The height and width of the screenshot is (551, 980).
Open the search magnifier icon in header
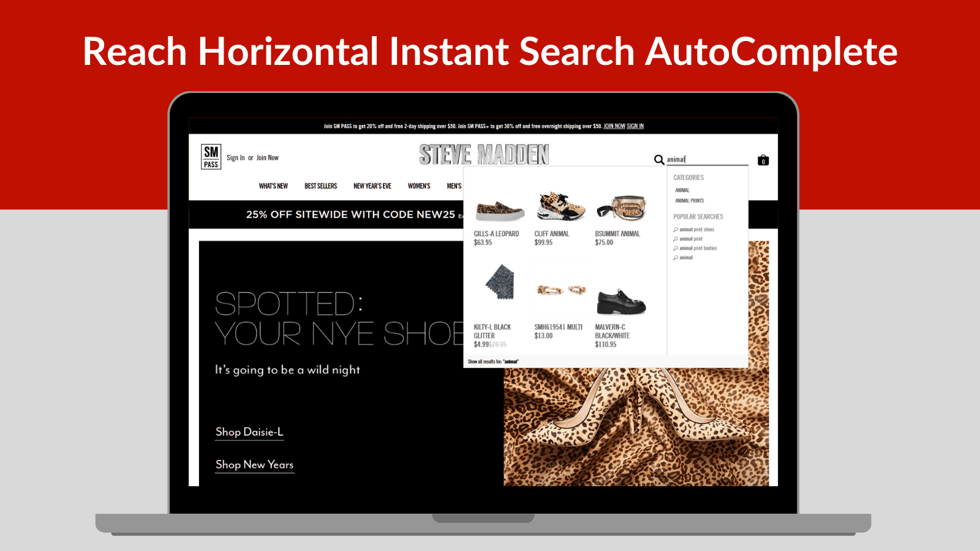point(658,160)
